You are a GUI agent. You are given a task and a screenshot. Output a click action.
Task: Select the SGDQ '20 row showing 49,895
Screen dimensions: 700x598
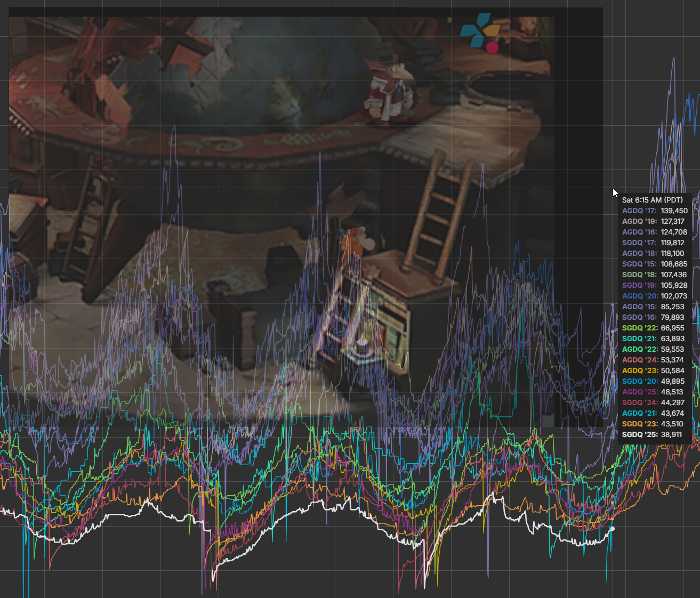tap(653, 381)
